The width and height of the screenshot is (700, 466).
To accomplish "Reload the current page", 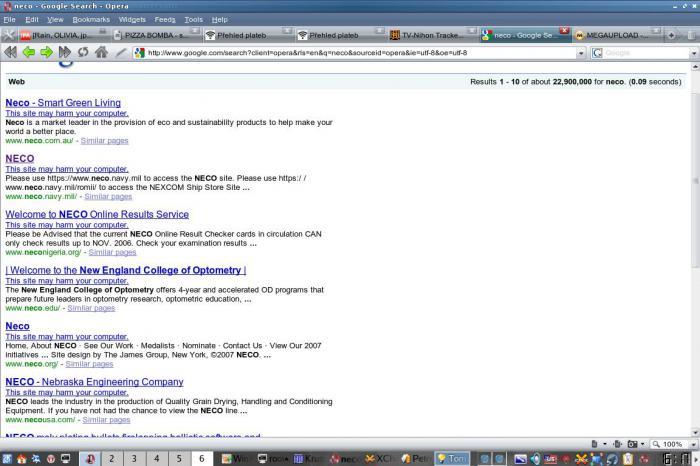I will (x=83, y=52).
